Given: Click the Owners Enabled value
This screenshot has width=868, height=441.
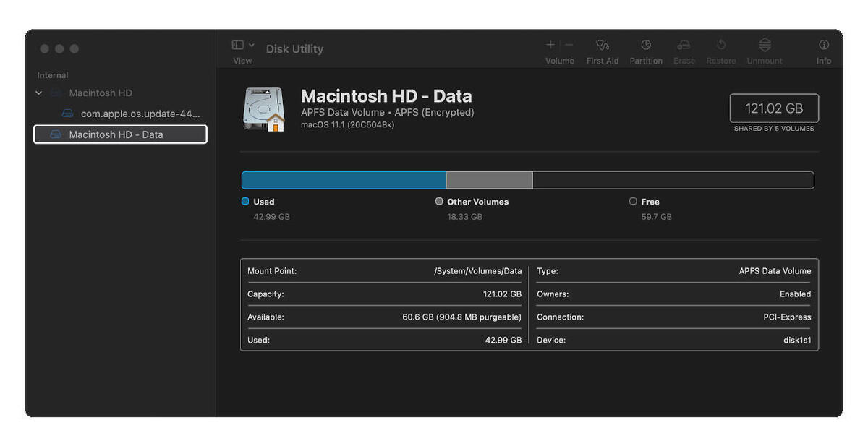Looking at the screenshot, I should point(796,294).
